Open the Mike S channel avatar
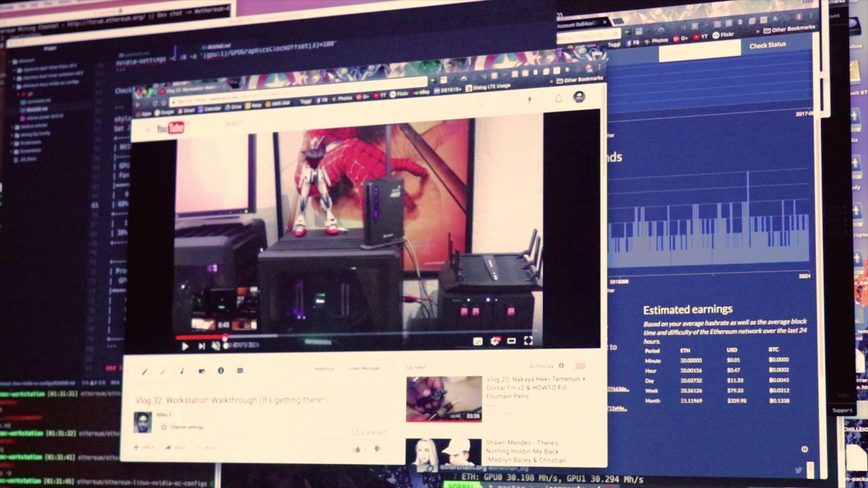 click(142, 422)
